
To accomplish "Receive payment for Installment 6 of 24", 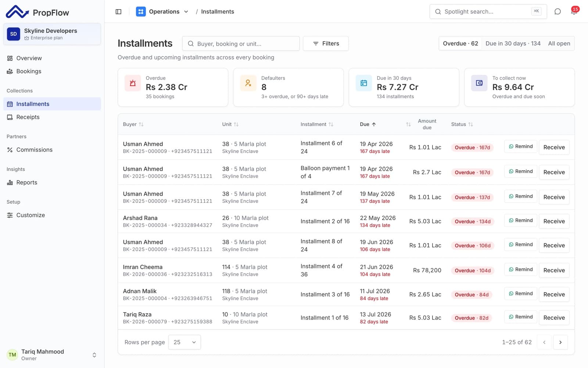I will [554, 147].
